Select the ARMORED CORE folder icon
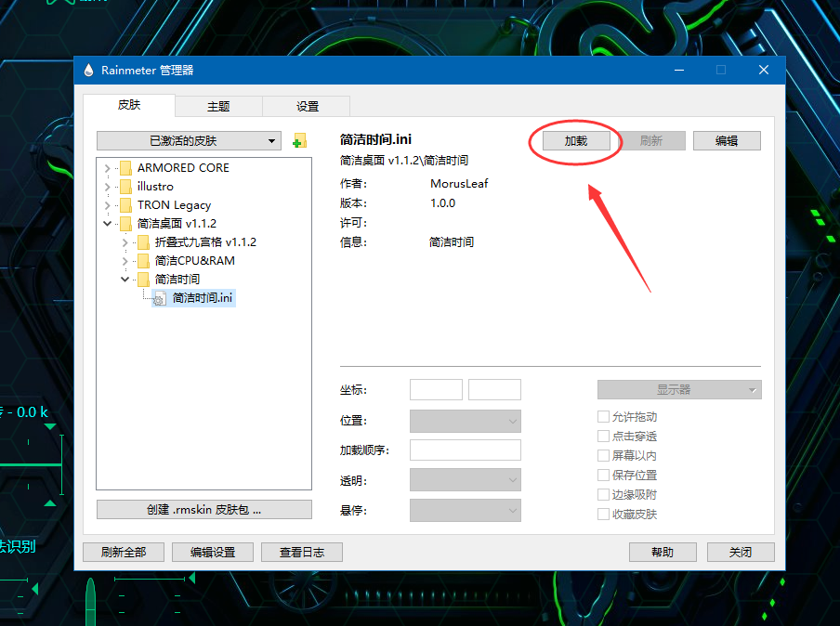Viewport: 840px width, 626px height. [127, 168]
